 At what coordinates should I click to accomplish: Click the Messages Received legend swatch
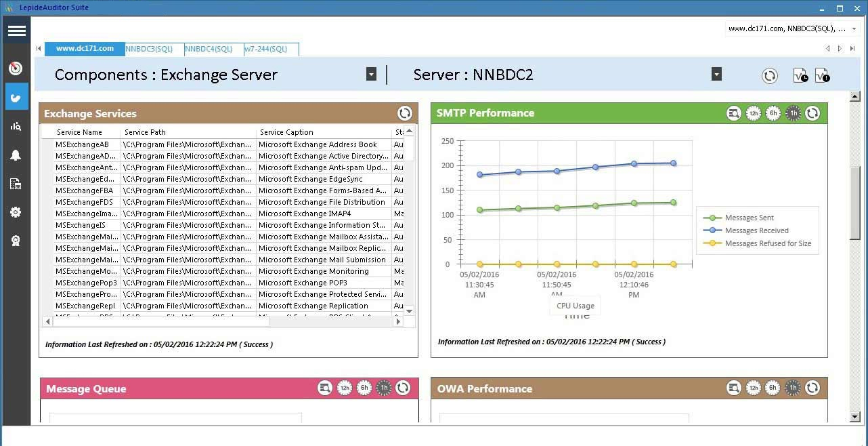click(x=712, y=230)
